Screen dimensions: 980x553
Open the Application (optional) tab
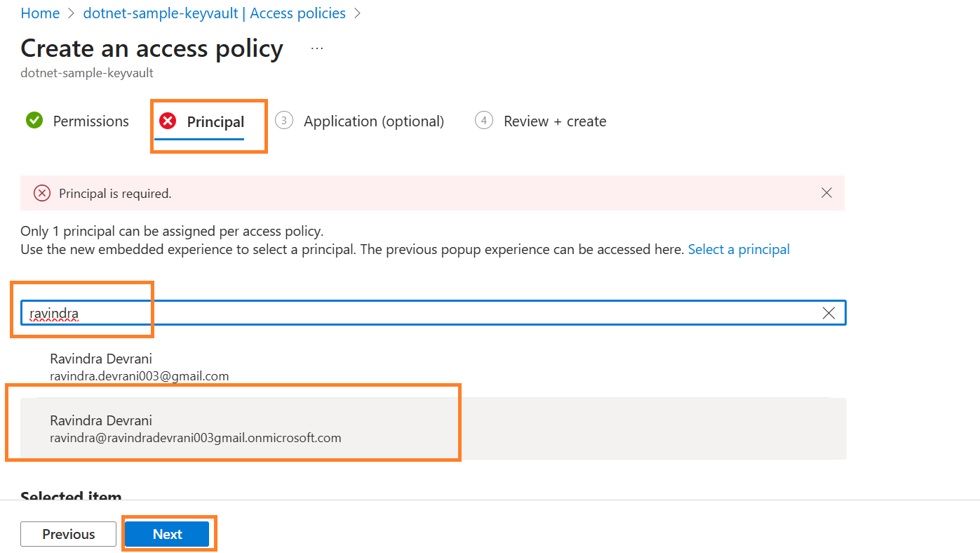pyautogui.click(x=373, y=121)
